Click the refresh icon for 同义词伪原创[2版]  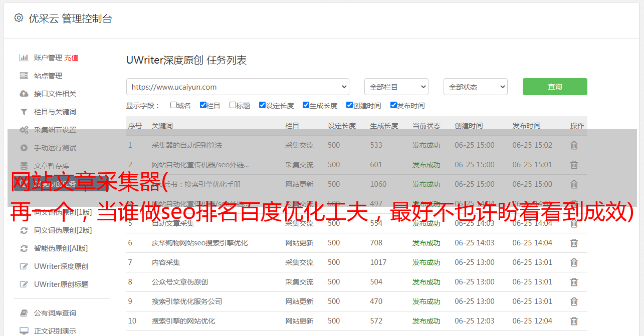click(24, 230)
